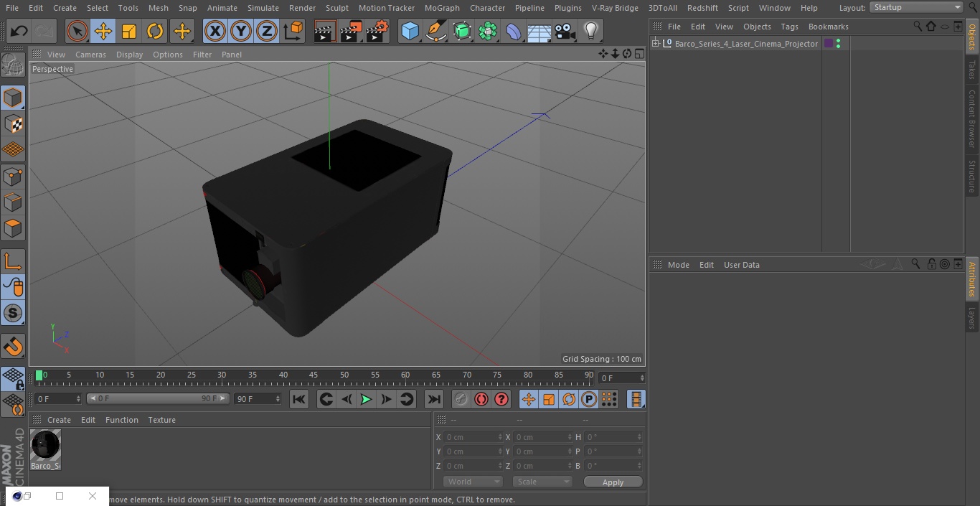980x506 pixels.
Task: Open the Sculpt menu
Action: tap(336, 8)
